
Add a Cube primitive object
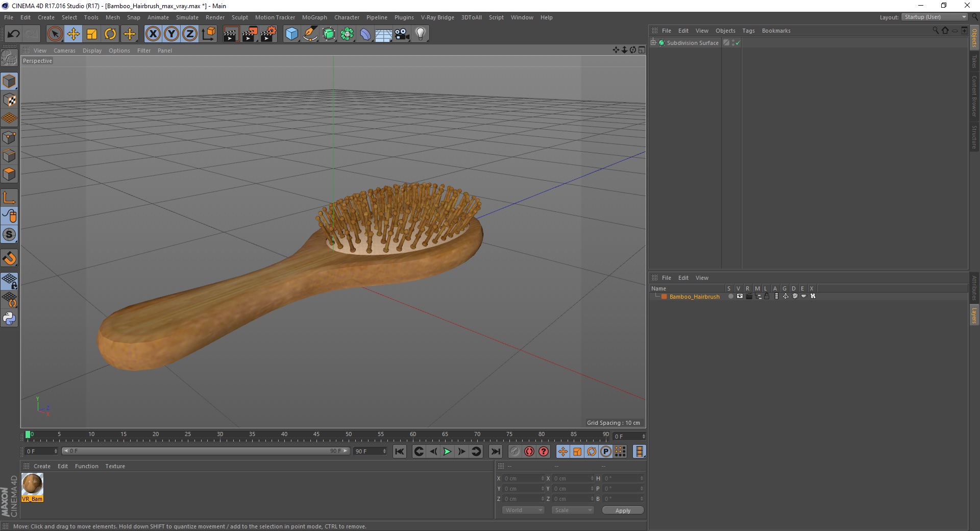click(291, 34)
